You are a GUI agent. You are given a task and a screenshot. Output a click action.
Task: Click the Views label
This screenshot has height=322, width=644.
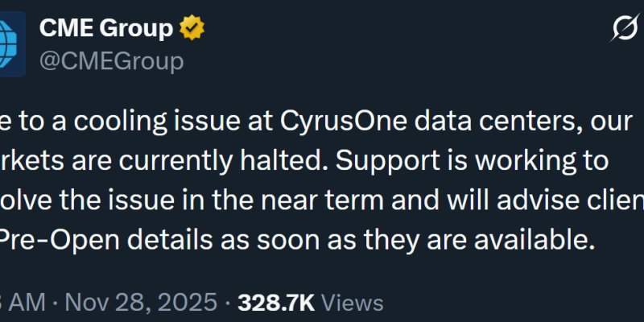[x=353, y=303]
